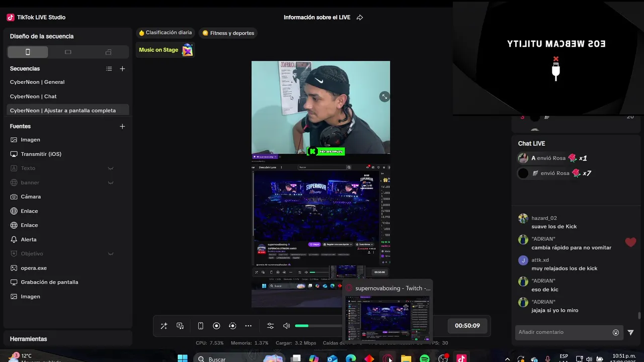The image size is (644, 362).
Task: Select the landscape layout option
Action: pyautogui.click(x=68, y=52)
